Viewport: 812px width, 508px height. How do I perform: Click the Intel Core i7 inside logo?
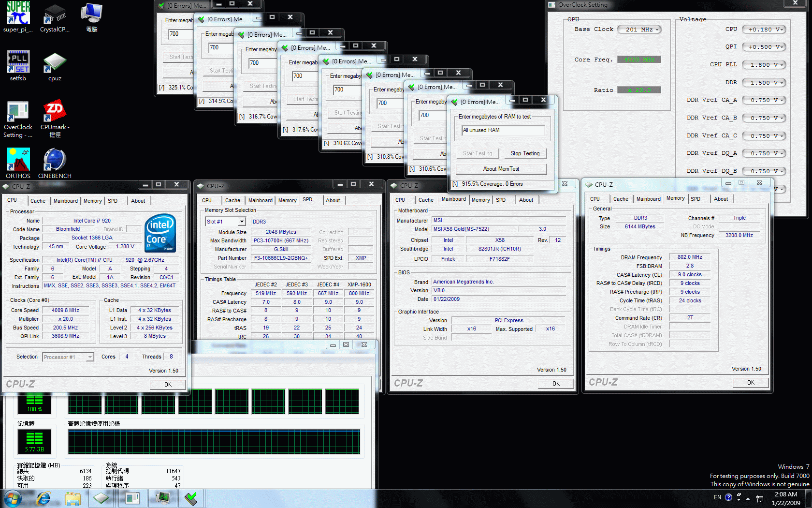point(160,233)
